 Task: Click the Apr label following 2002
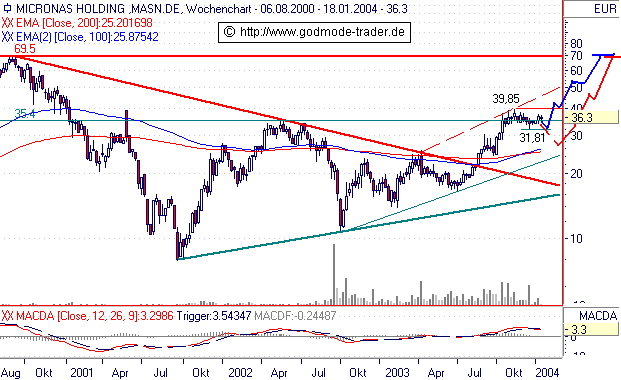[x=279, y=373]
